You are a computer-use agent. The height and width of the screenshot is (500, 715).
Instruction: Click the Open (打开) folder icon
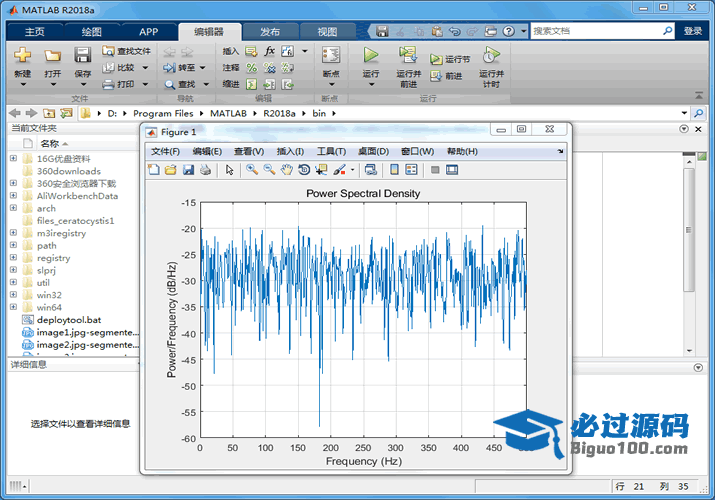coord(52,56)
